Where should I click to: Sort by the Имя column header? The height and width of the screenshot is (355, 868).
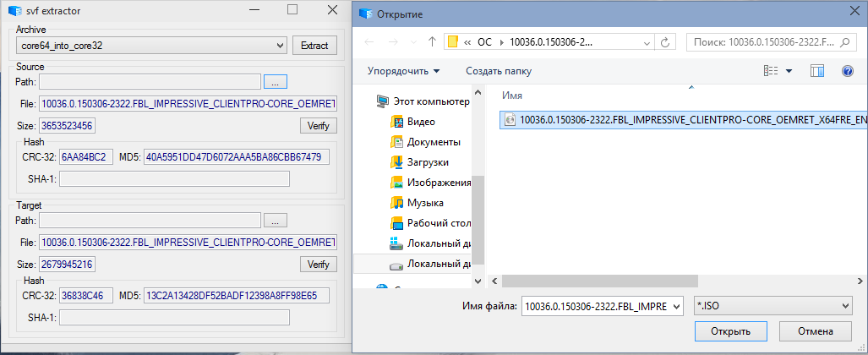(x=511, y=96)
